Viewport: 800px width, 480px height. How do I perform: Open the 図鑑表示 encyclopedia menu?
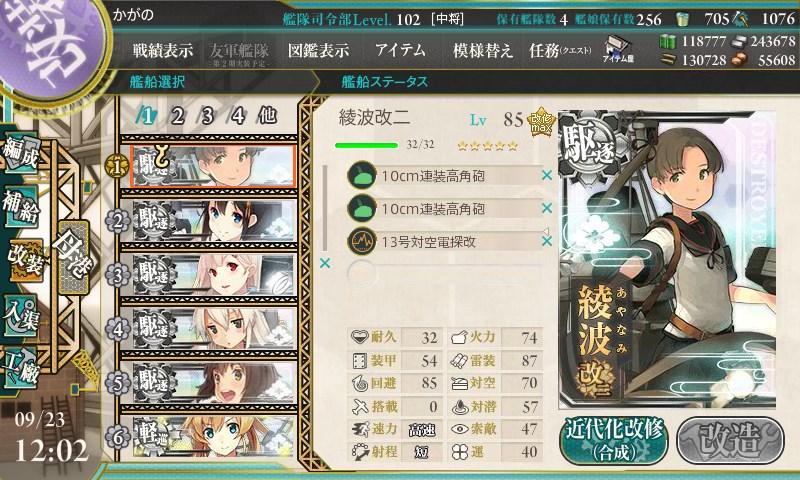318,50
